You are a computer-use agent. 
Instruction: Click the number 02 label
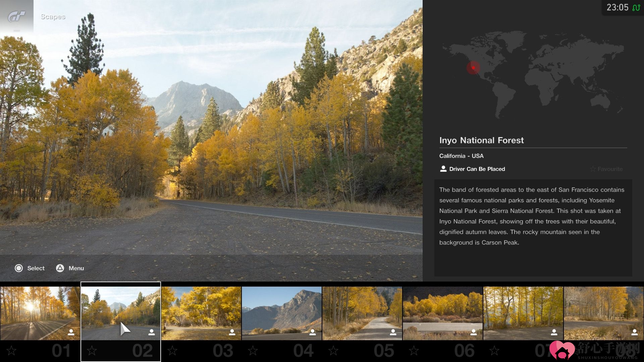click(x=142, y=351)
